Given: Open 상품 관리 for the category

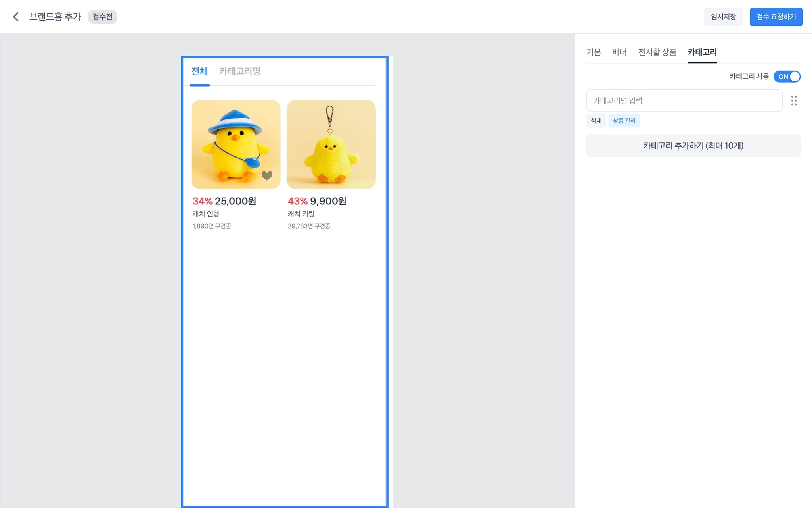Looking at the screenshot, I should point(624,121).
